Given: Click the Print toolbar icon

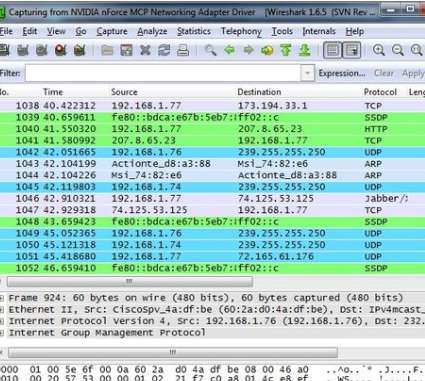Looking at the screenshot, I should (183, 50).
